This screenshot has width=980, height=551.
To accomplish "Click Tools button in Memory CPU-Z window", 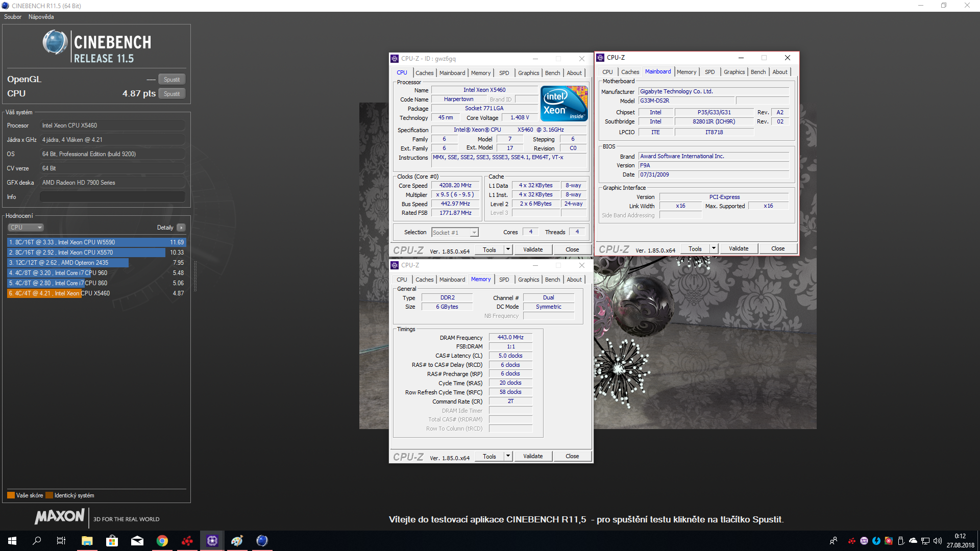I will point(489,456).
